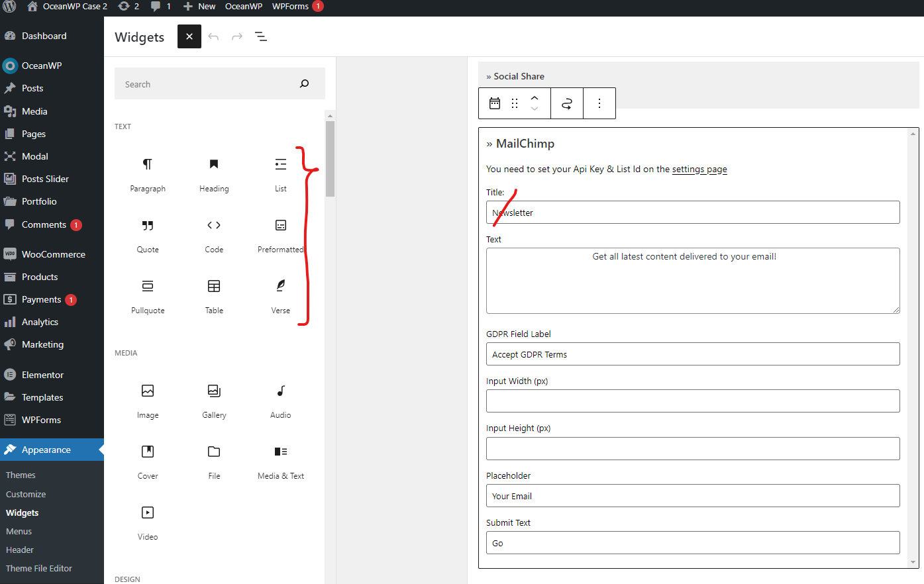
Task: Open the updates icon showing 2
Action: [x=128, y=6]
